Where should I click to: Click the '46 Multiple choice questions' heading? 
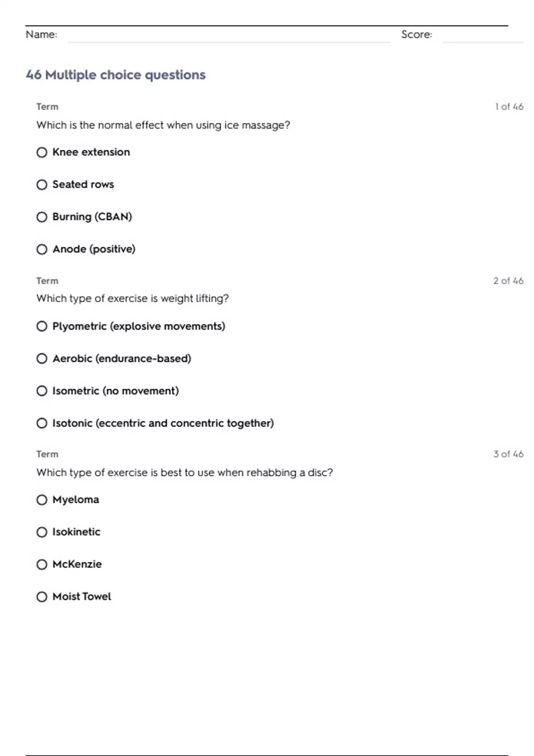(116, 75)
